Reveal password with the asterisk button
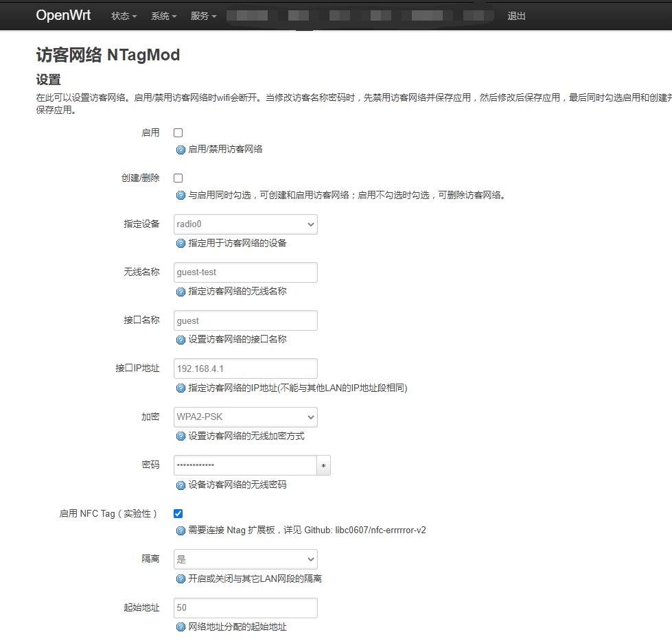 (x=323, y=466)
